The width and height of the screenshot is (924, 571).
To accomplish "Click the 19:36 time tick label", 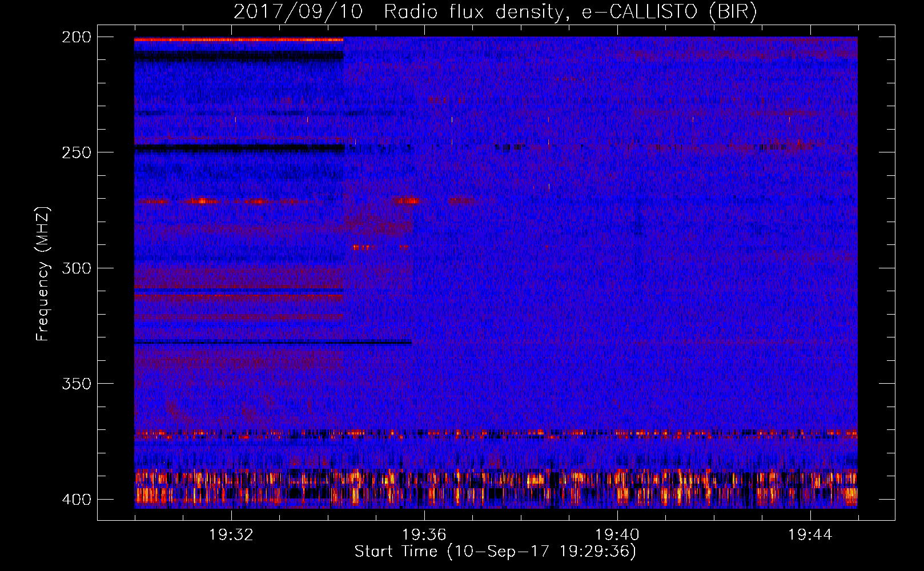I will pos(424,535).
